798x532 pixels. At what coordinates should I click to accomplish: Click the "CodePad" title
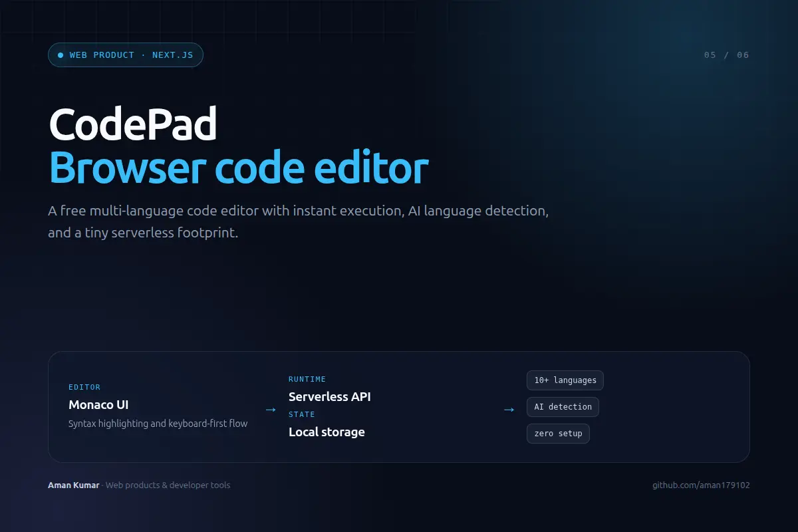coord(133,124)
